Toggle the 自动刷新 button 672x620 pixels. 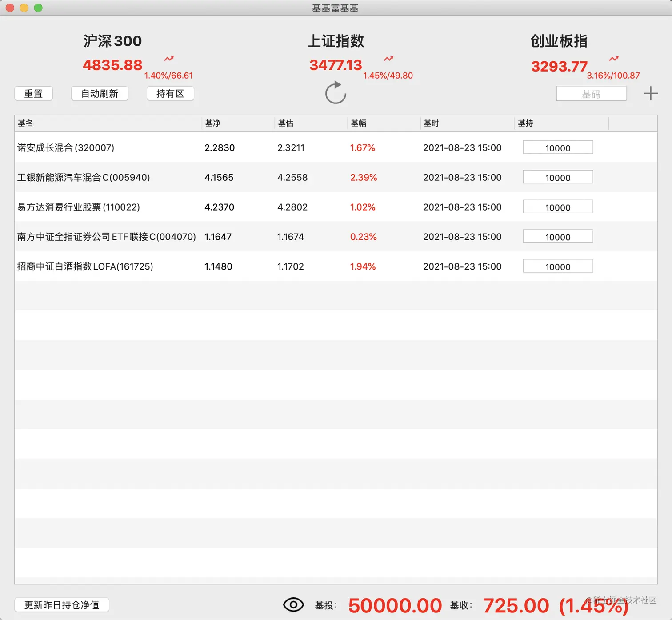[x=100, y=94]
